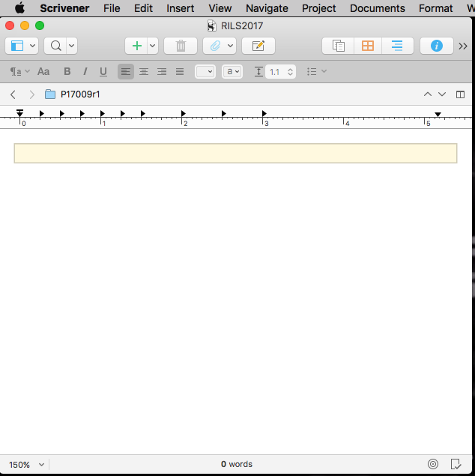The height and width of the screenshot is (476, 475).
Task: Expand the 150% zoom dropdown
Action: click(26, 465)
